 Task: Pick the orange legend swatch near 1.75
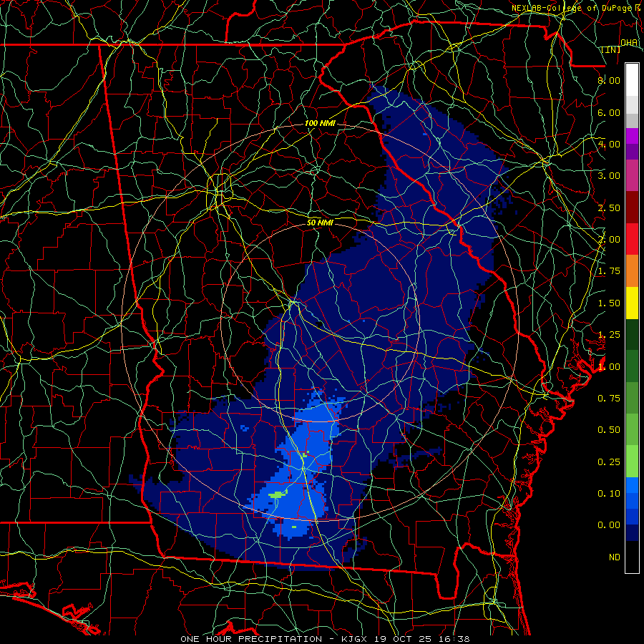tap(632, 271)
